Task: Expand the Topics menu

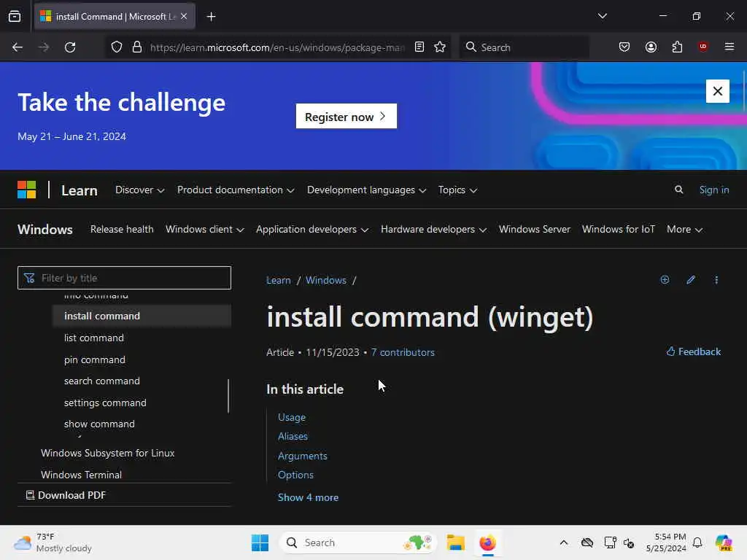Action: point(457,190)
